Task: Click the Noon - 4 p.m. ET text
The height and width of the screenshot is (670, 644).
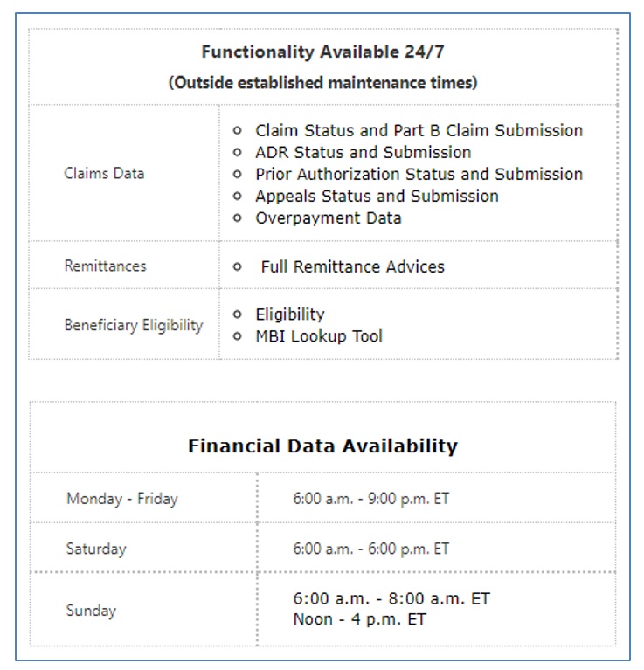Action: [359, 619]
